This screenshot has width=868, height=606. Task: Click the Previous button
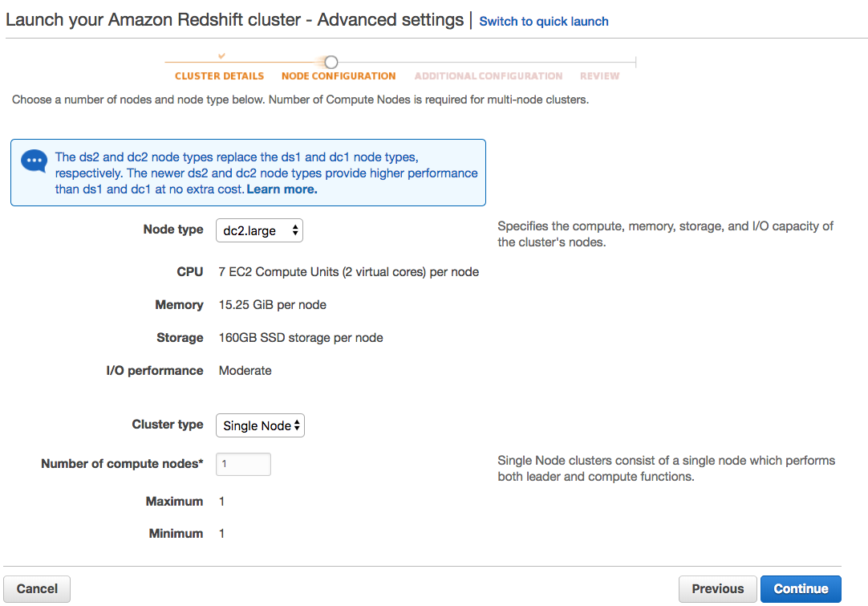click(x=717, y=588)
